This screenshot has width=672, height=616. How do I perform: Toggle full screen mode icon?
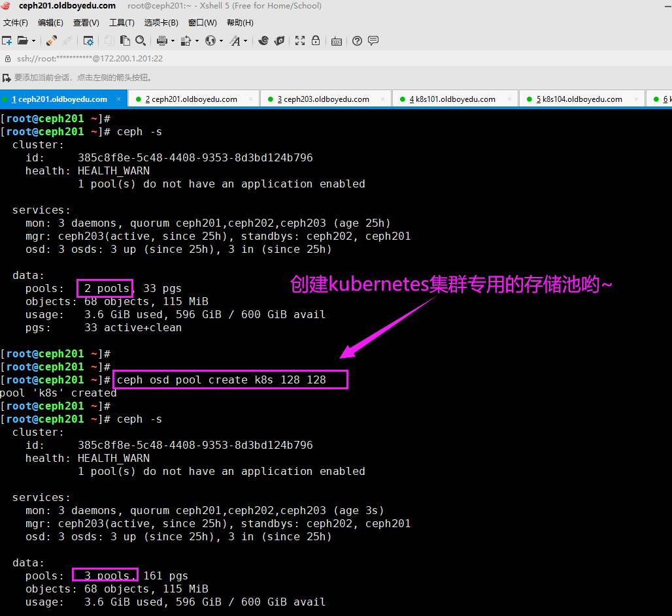click(300, 41)
